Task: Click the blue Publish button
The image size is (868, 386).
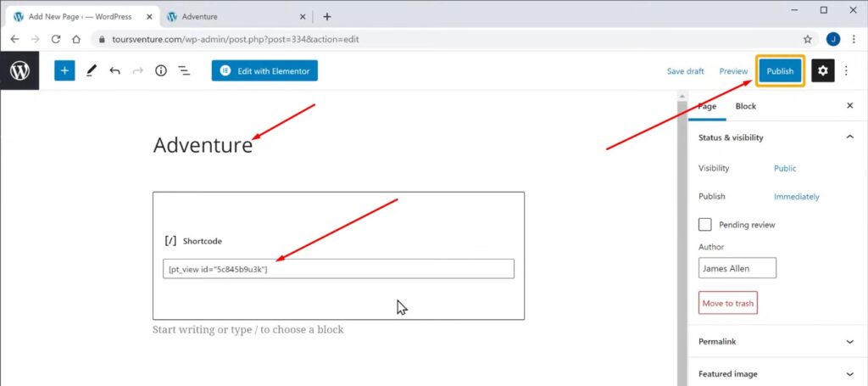Action: [x=780, y=71]
